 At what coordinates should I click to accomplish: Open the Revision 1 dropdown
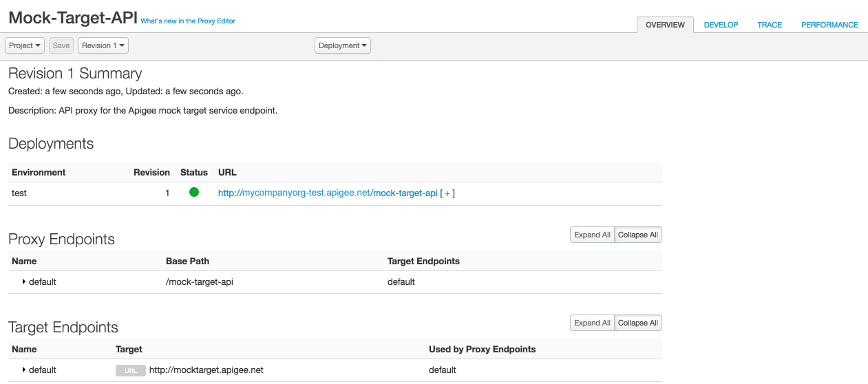103,45
